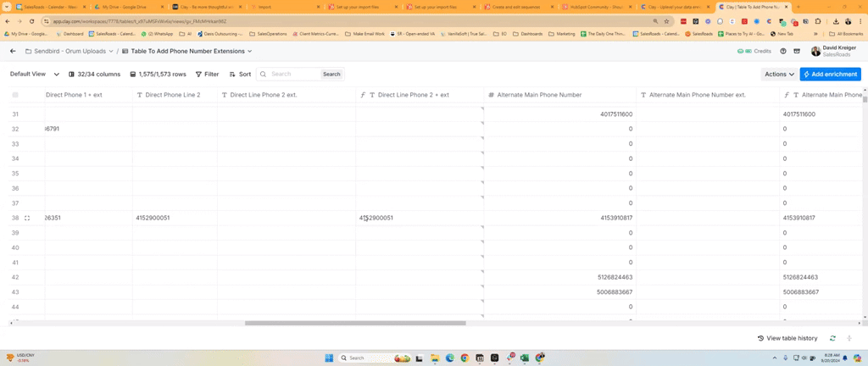Image resolution: width=868 pixels, height=366 pixels.
Task: Open the inbox icon next to help
Action: 797,52
